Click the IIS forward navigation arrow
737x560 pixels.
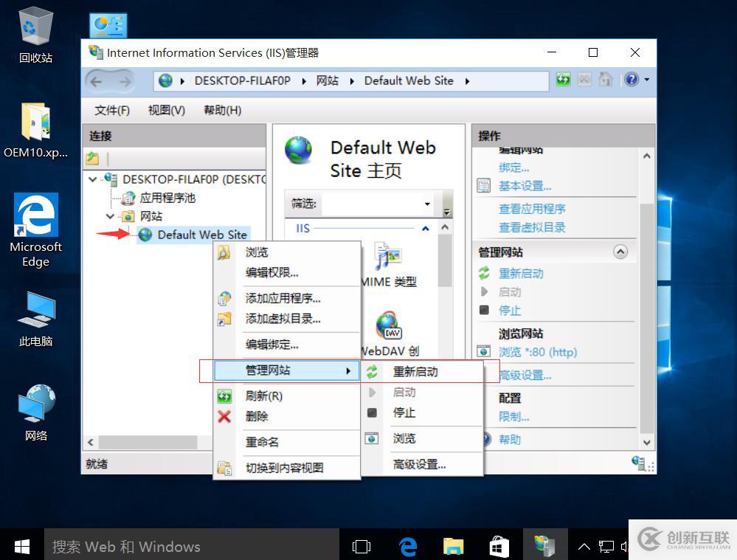click(125, 81)
